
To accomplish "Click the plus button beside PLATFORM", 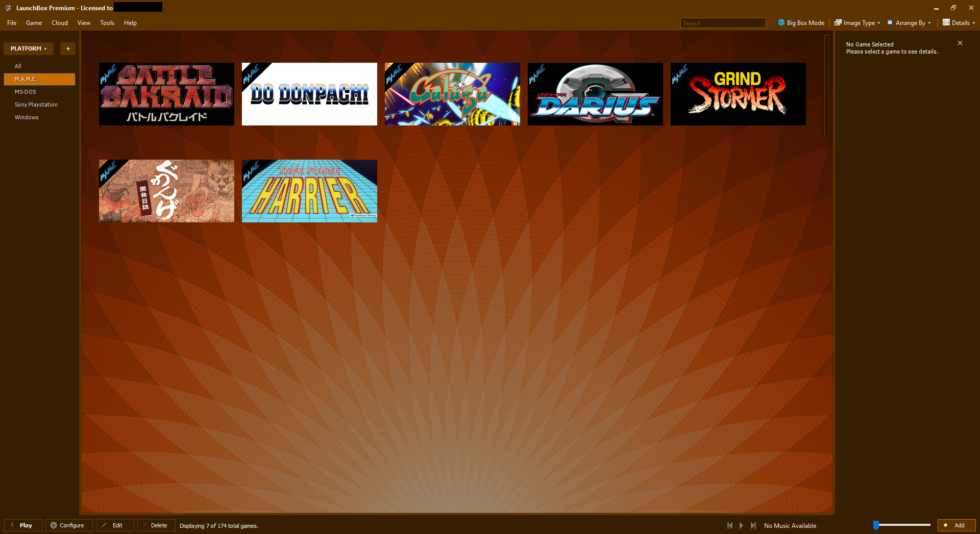I will click(x=68, y=48).
